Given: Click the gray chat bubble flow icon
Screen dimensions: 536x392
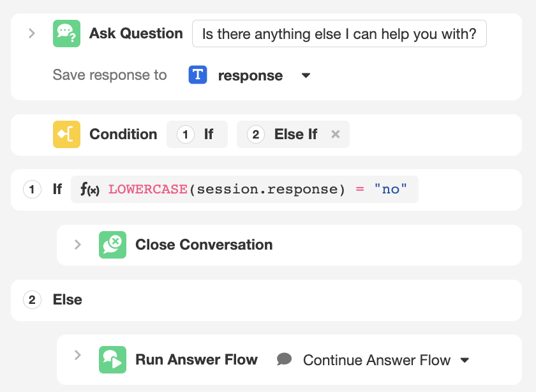Looking at the screenshot, I should tap(285, 359).
